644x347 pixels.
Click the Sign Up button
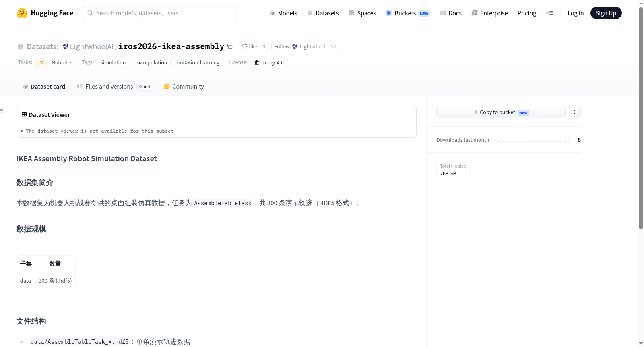pos(606,13)
